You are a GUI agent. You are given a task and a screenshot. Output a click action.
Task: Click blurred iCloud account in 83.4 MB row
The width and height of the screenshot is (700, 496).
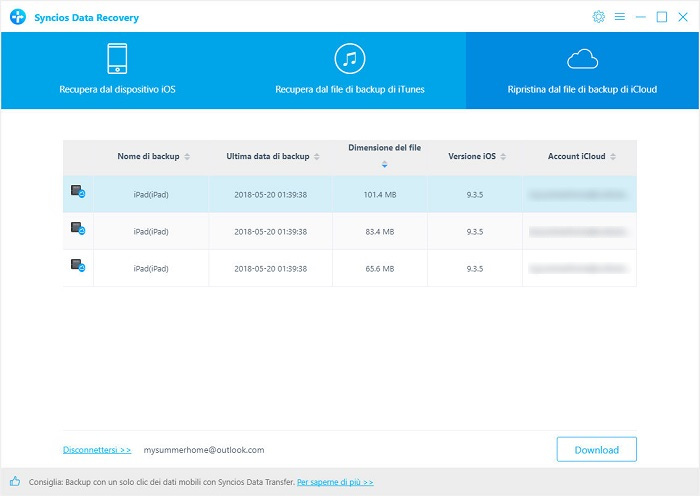[x=577, y=232]
